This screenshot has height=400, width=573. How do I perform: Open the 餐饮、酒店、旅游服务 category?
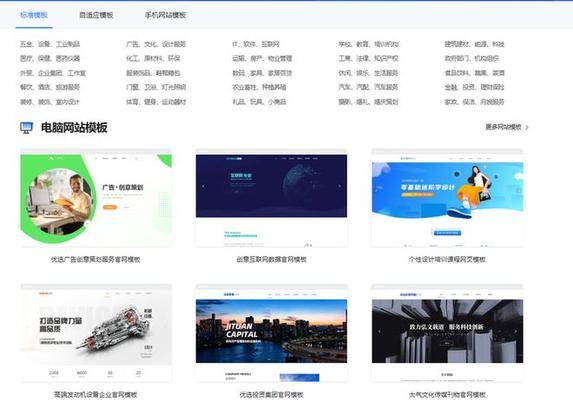[50, 87]
